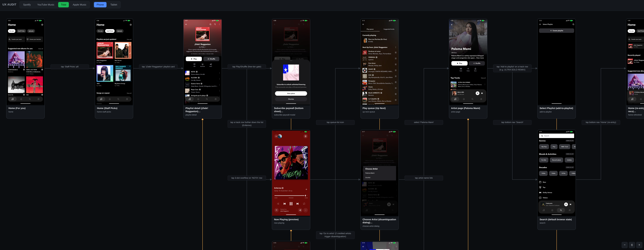Open the Playlist detail screen card
Viewport: 644px width, 250px height.
202,68
